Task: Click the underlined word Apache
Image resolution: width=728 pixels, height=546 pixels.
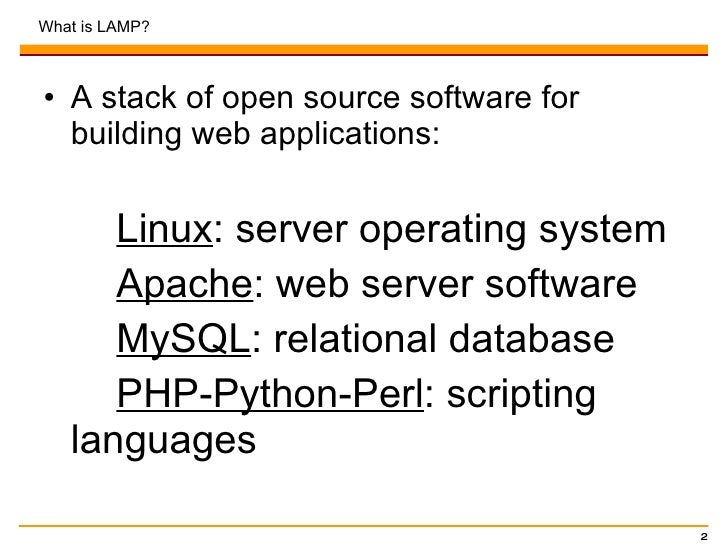Action: click(185, 284)
